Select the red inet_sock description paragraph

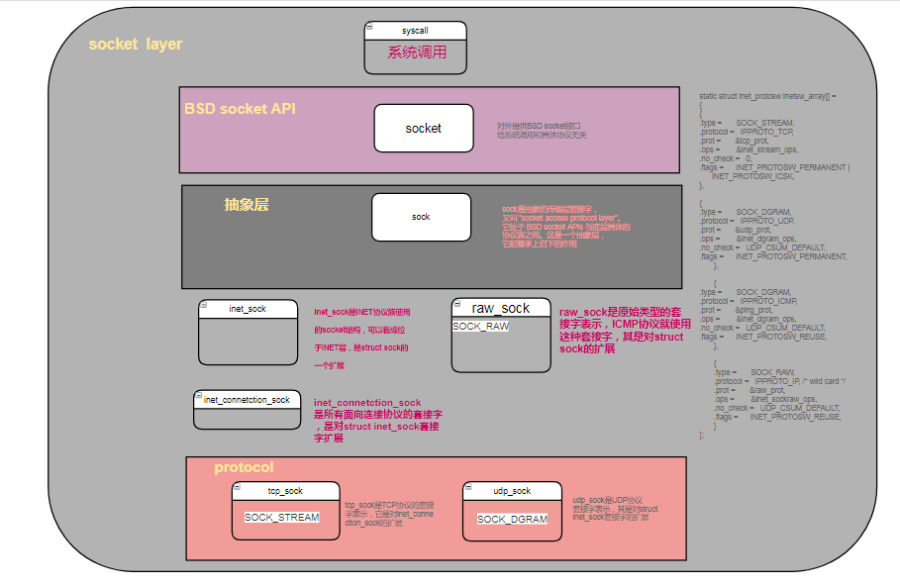click(362, 339)
